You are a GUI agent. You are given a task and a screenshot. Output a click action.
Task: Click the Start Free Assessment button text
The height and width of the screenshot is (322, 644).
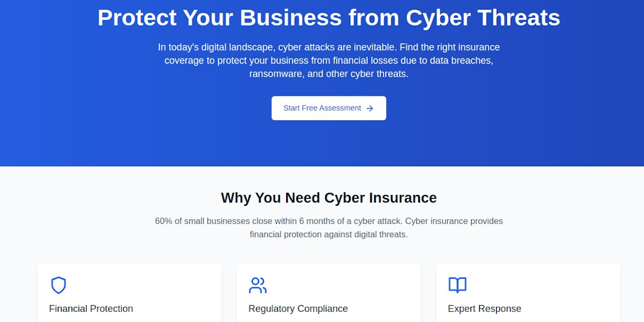click(x=322, y=108)
